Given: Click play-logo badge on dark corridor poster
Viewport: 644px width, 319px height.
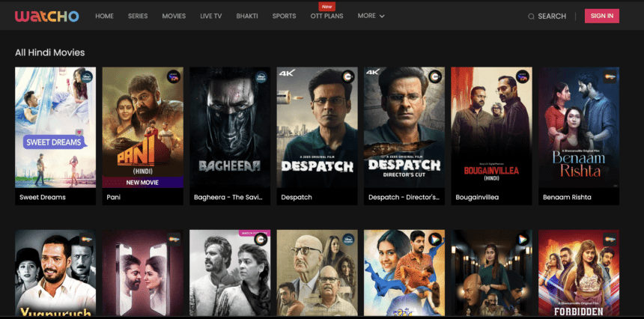Looking at the screenshot, I should coord(523,240).
